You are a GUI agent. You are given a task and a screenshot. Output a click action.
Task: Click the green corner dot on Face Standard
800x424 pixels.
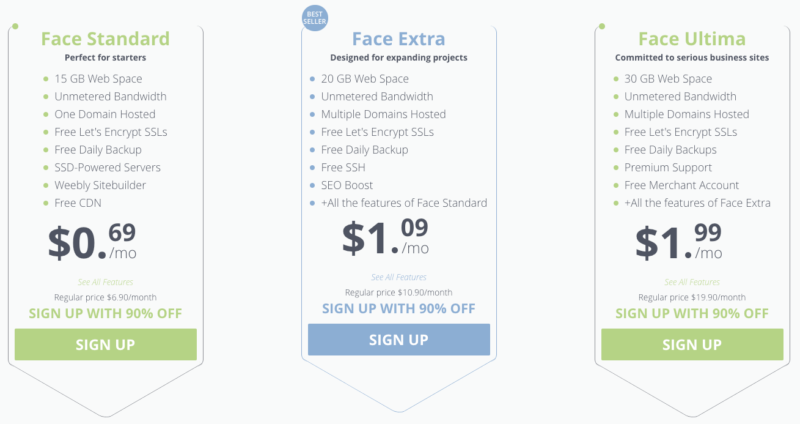15,26
